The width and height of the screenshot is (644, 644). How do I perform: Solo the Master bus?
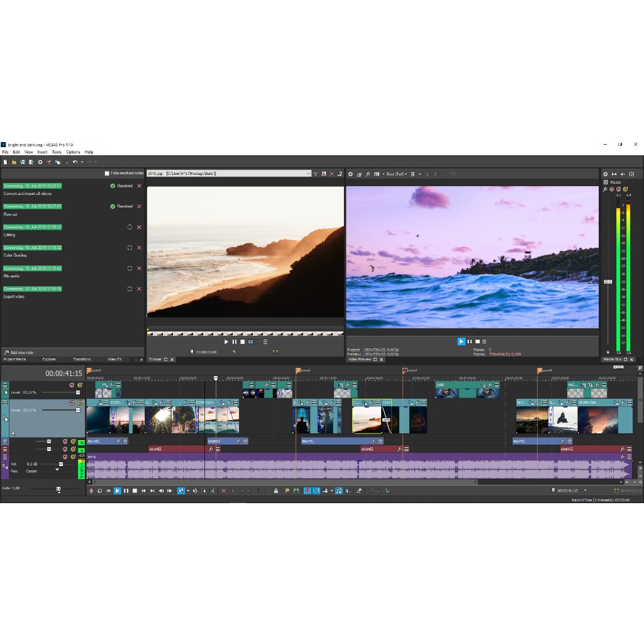coord(626,189)
